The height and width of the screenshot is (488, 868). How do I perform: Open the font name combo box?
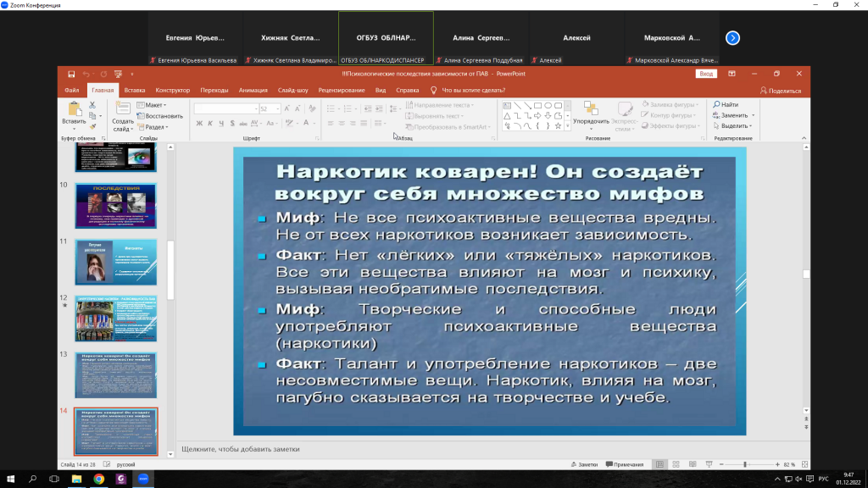(226, 109)
